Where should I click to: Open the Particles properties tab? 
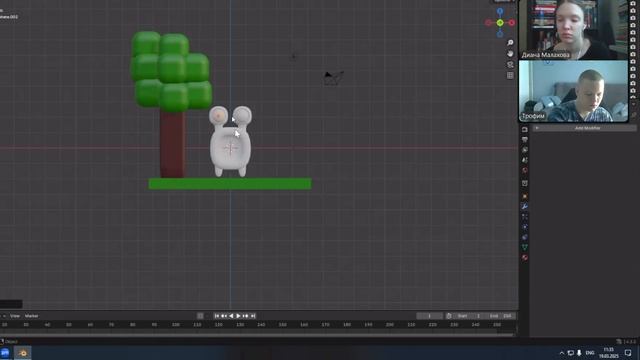click(x=524, y=217)
